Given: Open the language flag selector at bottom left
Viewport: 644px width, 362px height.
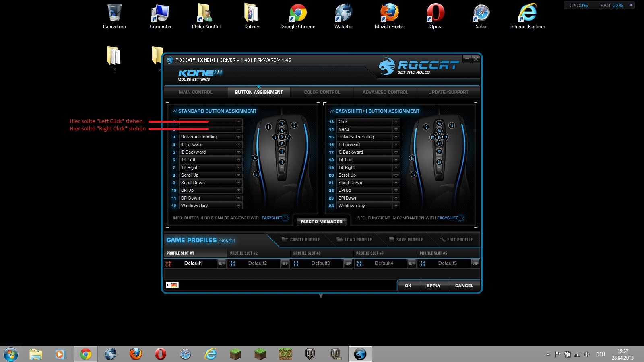Looking at the screenshot, I should pos(172,285).
